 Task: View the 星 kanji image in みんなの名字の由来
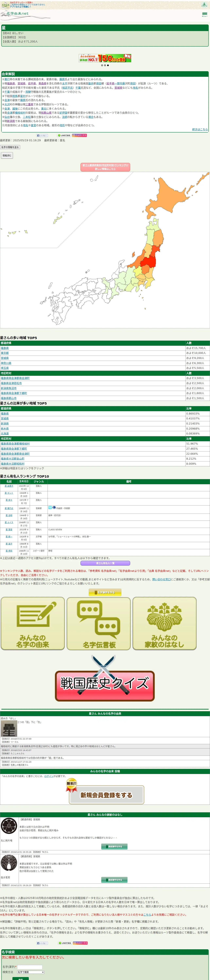9,728
